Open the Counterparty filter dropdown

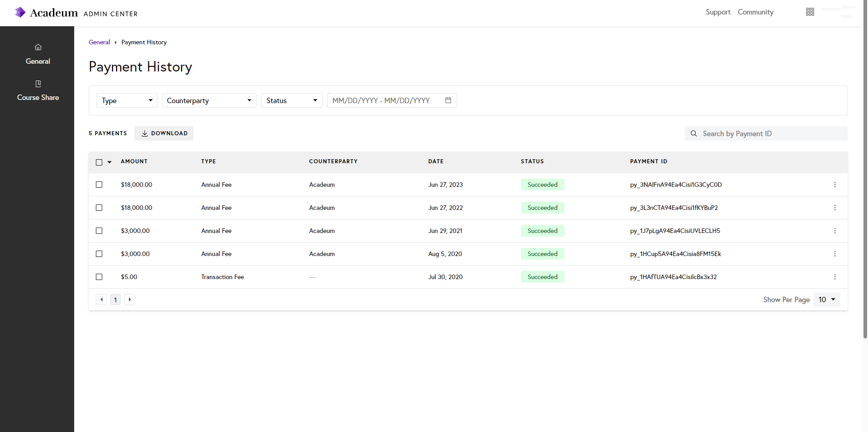click(209, 100)
